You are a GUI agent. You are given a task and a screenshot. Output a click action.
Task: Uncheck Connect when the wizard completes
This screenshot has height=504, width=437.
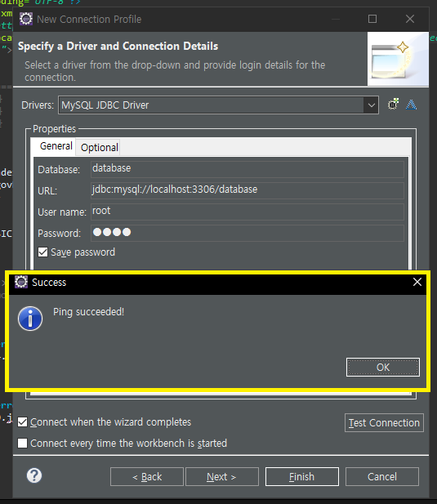23,421
